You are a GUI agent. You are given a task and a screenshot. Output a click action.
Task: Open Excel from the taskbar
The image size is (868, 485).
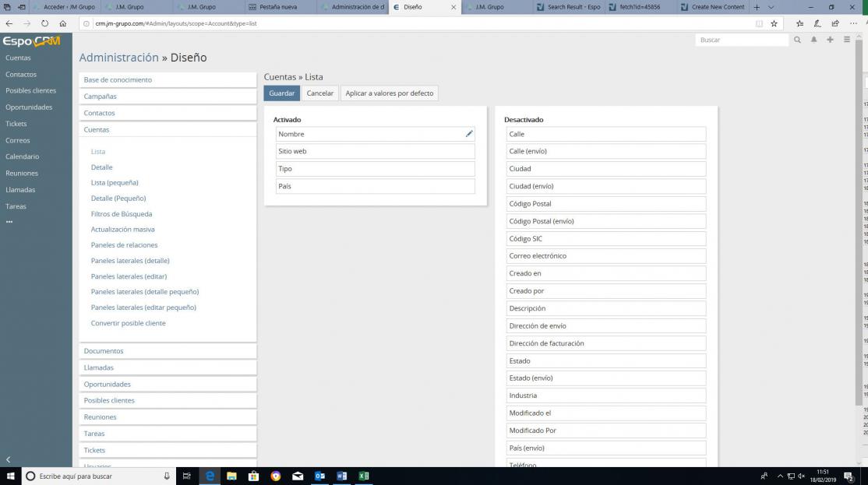pyautogui.click(x=363, y=476)
